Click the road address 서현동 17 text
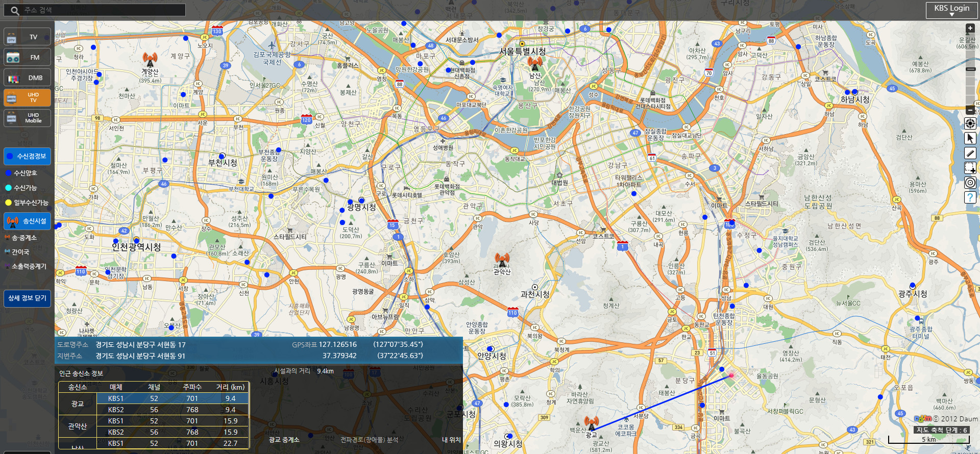The height and width of the screenshot is (454, 980). [x=140, y=345]
